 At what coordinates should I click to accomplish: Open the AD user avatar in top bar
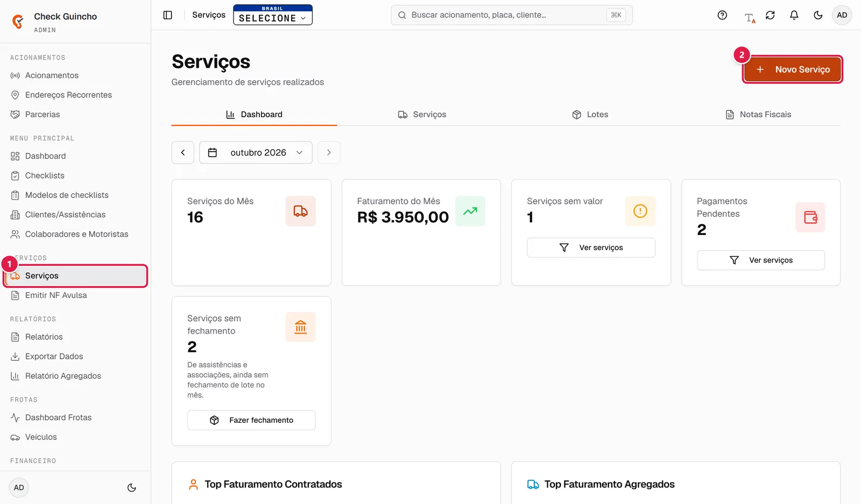(842, 15)
